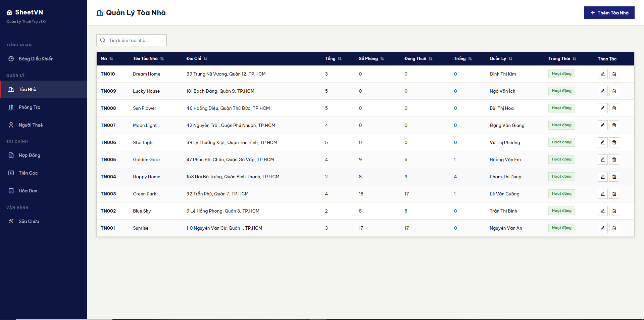Open the Hợp Đồng section
644x320 pixels.
30,155
